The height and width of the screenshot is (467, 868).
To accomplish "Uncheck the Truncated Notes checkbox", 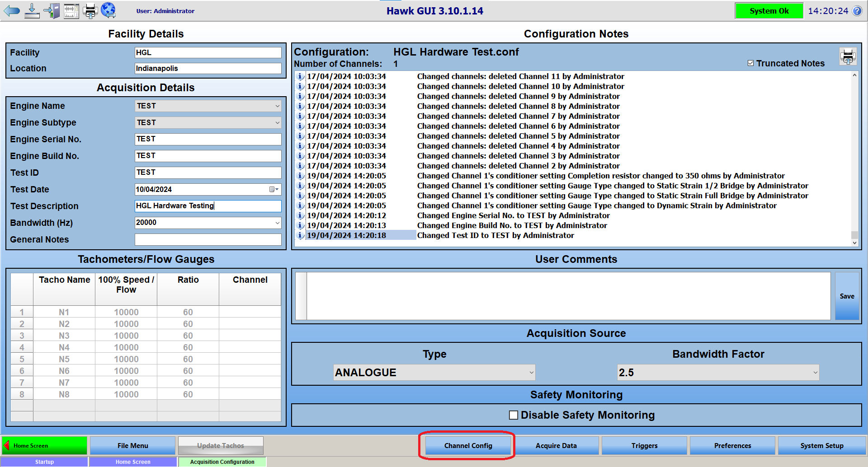I will [751, 63].
